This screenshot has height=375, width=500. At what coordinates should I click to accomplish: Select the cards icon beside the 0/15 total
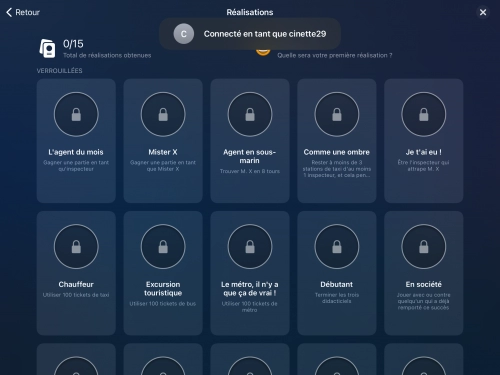(47, 48)
